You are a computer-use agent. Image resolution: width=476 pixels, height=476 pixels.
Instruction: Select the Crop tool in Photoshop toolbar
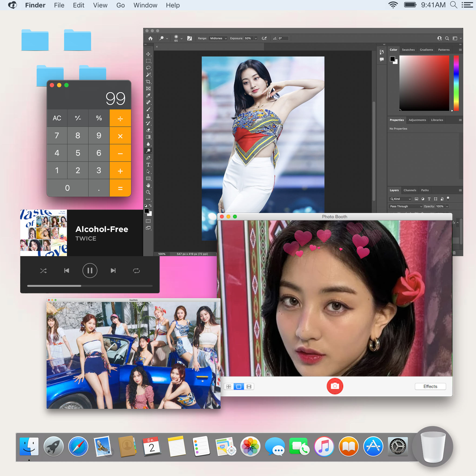pyautogui.click(x=148, y=82)
